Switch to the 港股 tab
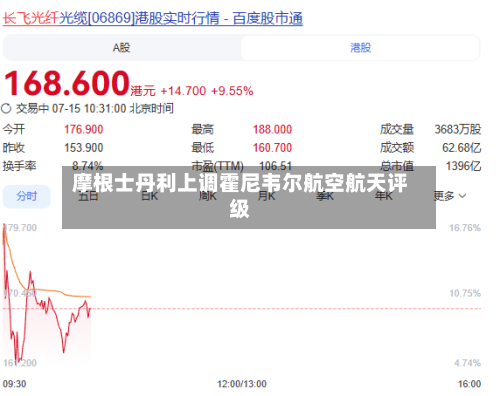The width and height of the screenshot is (500, 396). coord(360,48)
